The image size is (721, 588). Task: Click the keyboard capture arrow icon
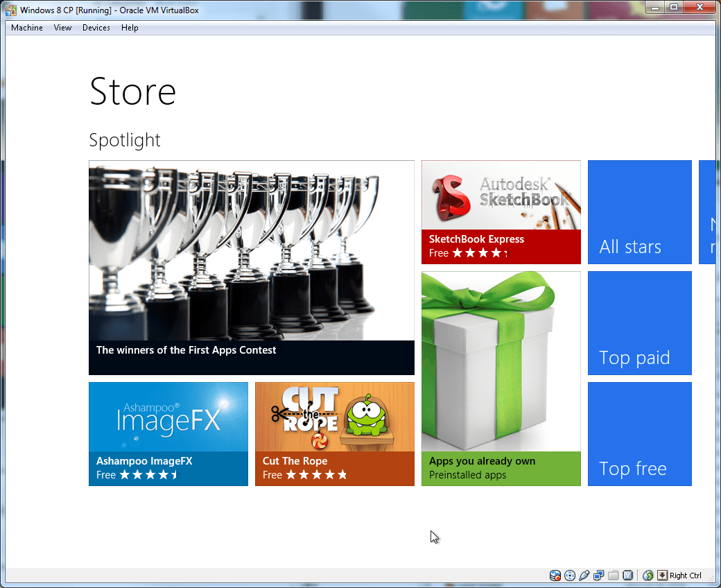click(662, 575)
